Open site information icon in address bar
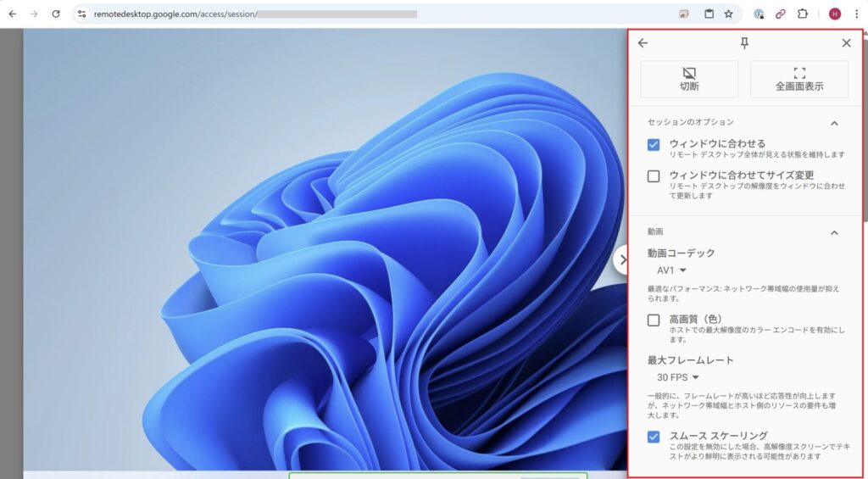 (82, 14)
